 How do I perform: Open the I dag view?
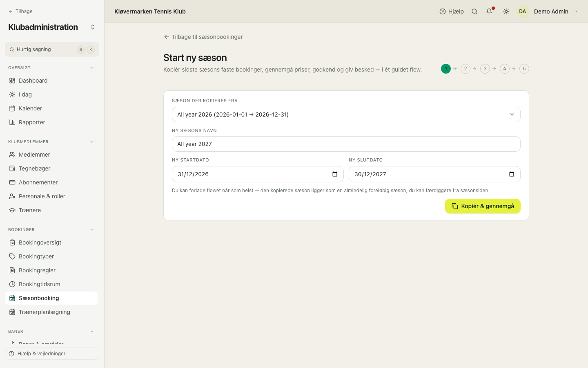click(x=51, y=94)
